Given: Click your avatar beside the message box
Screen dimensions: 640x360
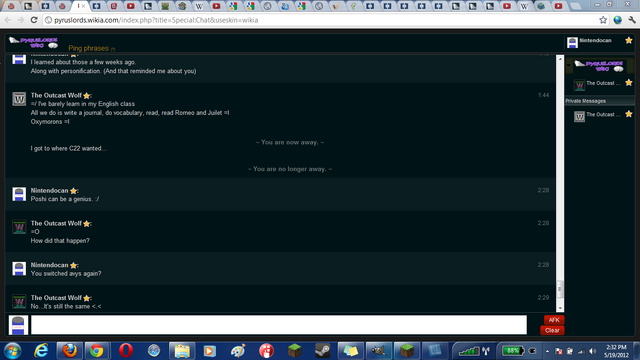Looking at the screenshot, I should (18, 325).
